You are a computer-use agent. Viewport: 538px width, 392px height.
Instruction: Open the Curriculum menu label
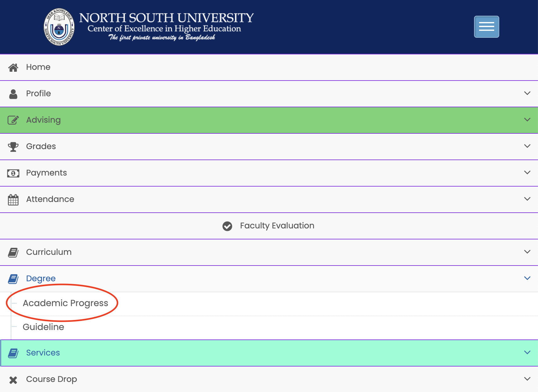49,252
